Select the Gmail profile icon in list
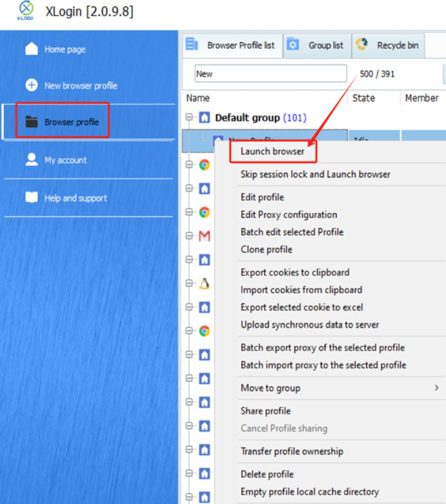Image resolution: width=446 pixels, height=504 pixels. point(204,236)
